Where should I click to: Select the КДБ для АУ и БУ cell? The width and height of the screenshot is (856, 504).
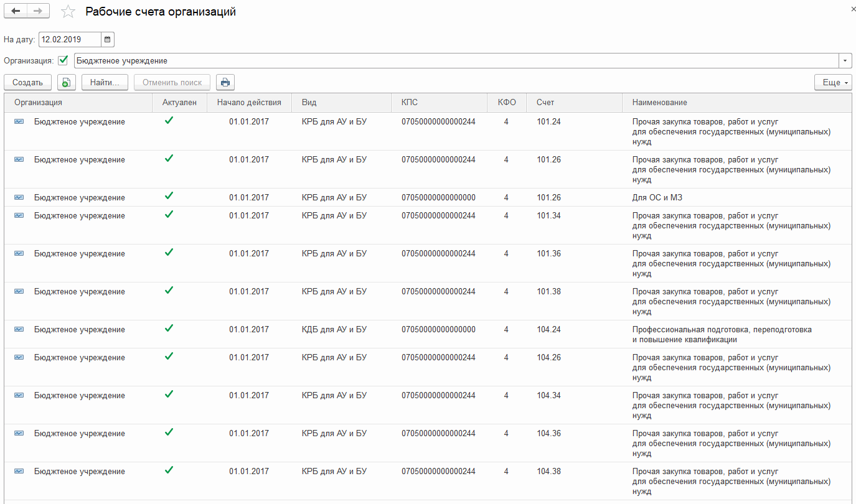click(334, 330)
